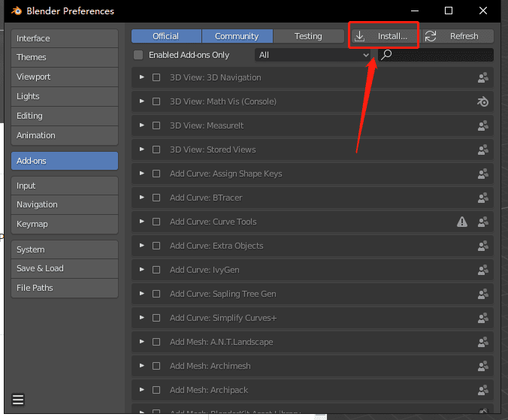The height and width of the screenshot is (420, 508).
Task: Enable the Enabled Add-ons Only checkbox
Action: 138,55
